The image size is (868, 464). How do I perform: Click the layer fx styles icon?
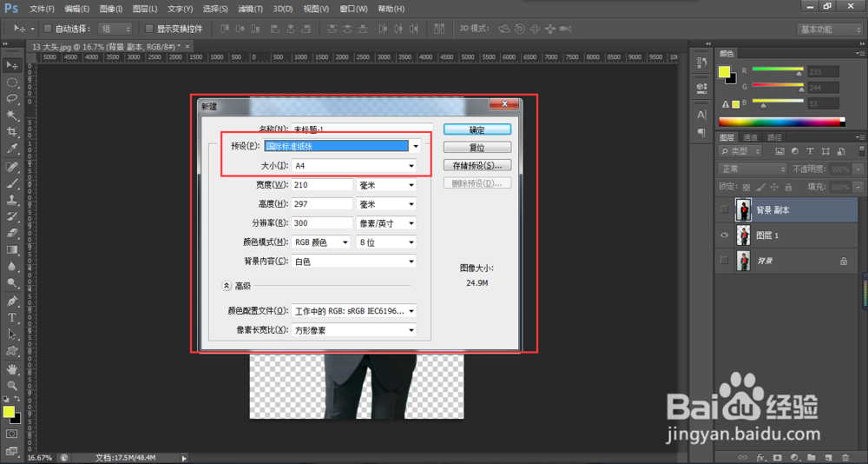760,457
